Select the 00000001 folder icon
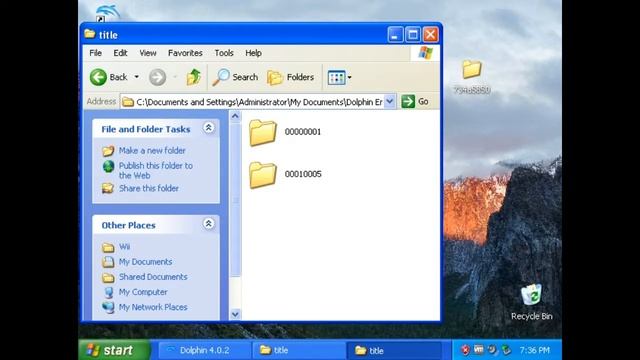Image resolution: width=640 pixels, height=360 pixels. [x=263, y=132]
